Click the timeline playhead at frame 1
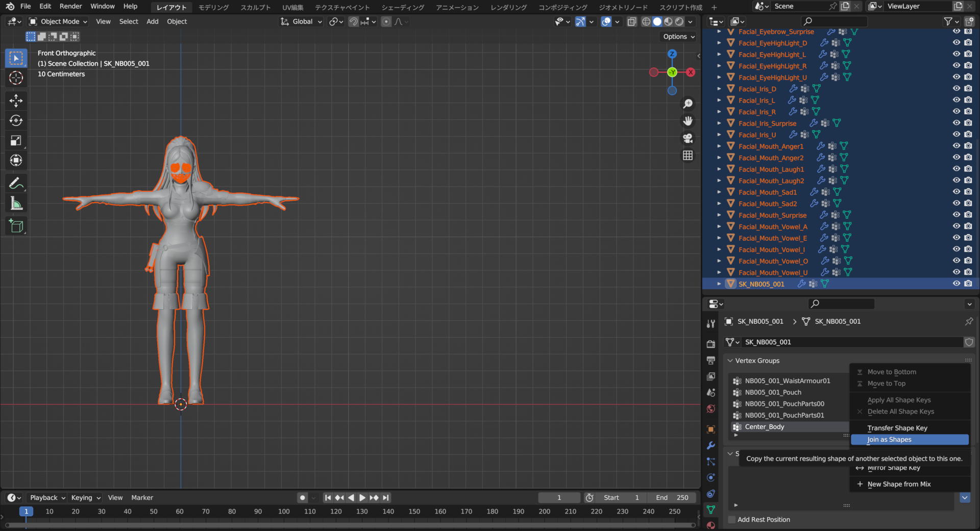The width and height of the screenshot is (980, 531). click(26, 511)
